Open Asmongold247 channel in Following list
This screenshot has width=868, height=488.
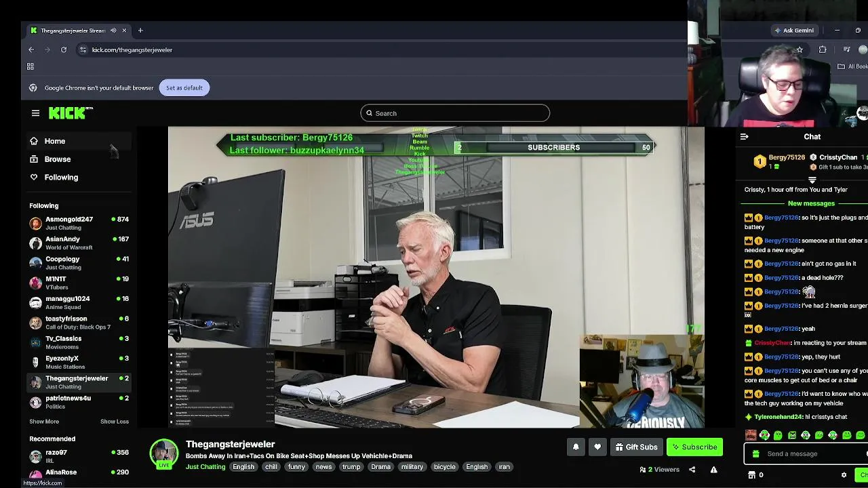click(79, 224)
